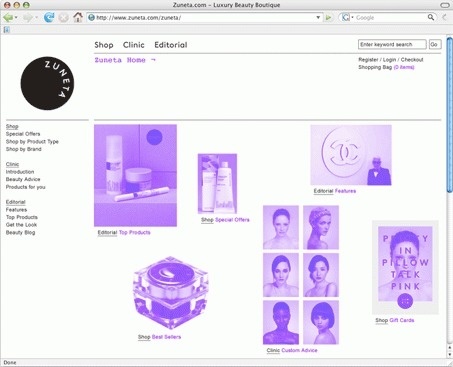Image resolution: width=453 pixels, height=367 pixels.
Task: Click the glass jar Best Sellers image
Action: (x=171, y=293)
